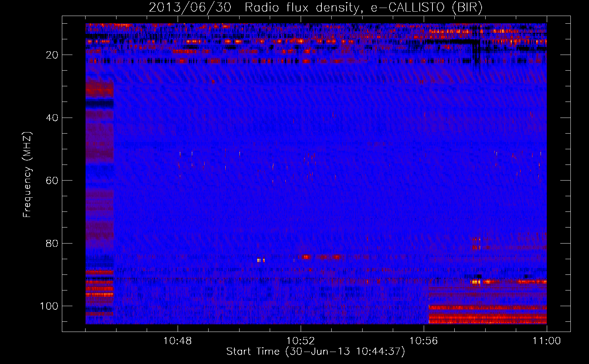Click the 100 MHz frequency tick label

(49, 306)
